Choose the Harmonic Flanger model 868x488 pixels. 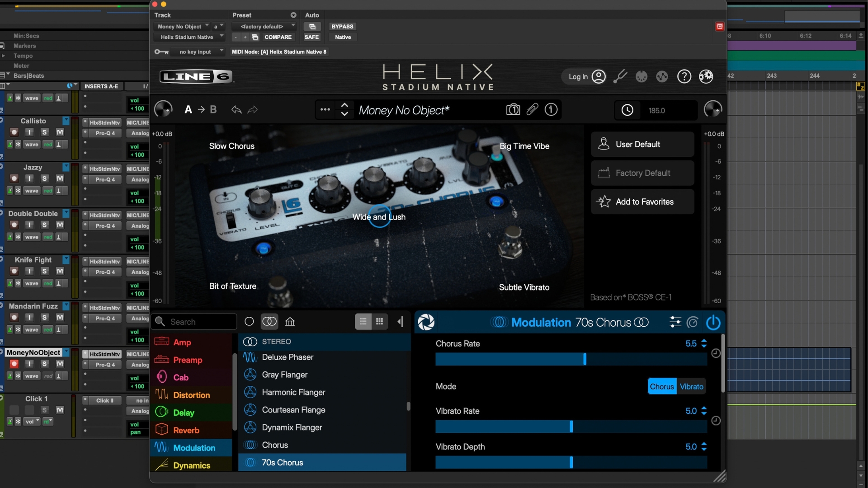(x=323, y=392)
